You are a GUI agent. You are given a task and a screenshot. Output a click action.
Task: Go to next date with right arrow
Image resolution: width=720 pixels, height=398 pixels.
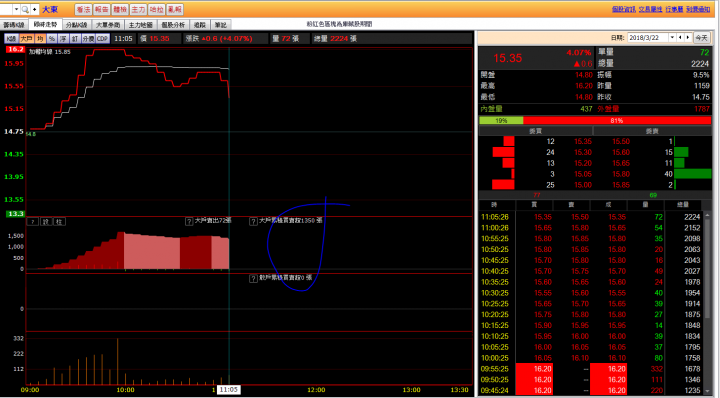click(x=688, y=38)
